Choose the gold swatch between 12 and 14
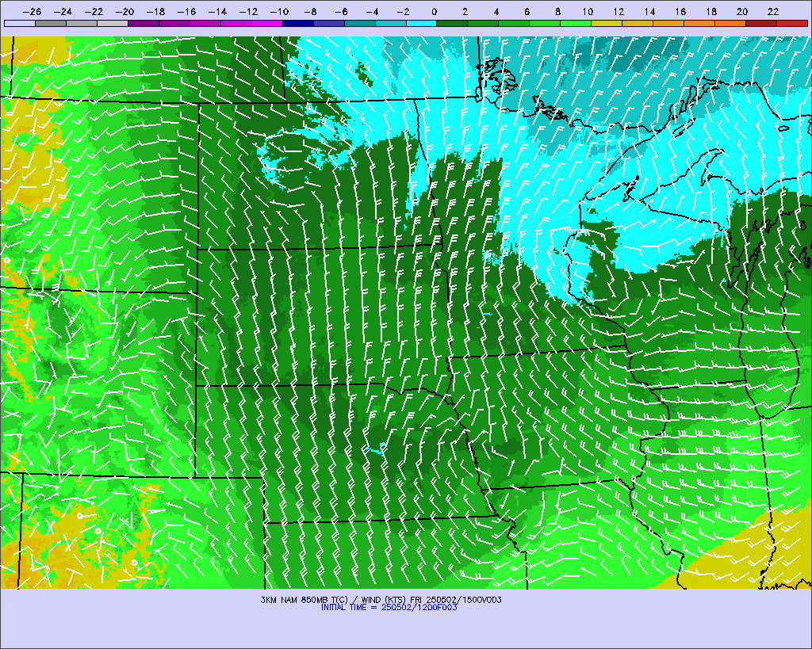This screenshot has width=812, height=649. (638, 23)
